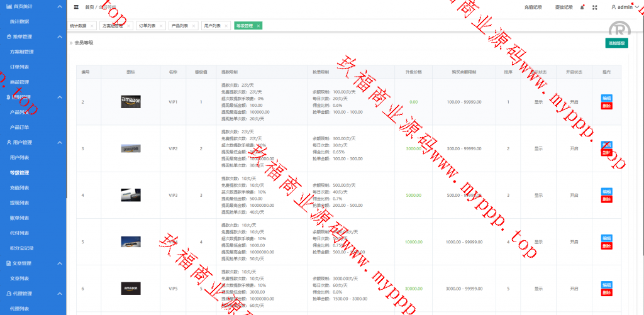Image resolution: width=644 pixels, height=315 pixels.
Task: Close the 等级管理 tab with its X
Action: coord(258,26)
